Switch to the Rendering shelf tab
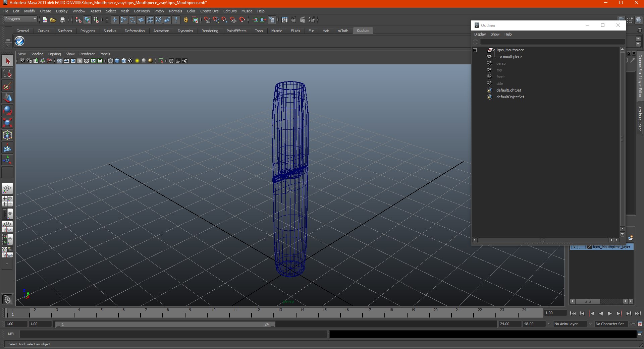 pos(210,31)
